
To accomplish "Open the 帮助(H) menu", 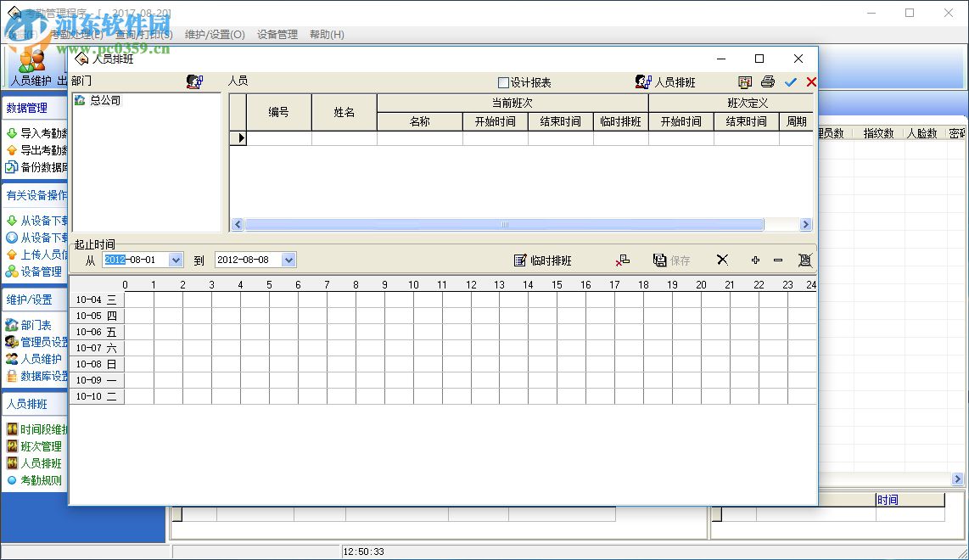I will coord(327,35).
